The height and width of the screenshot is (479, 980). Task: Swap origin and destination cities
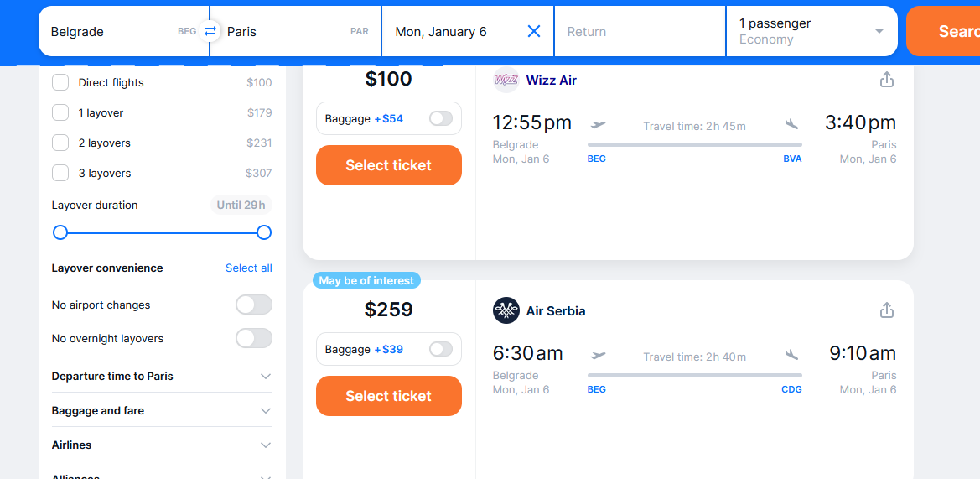tap(210, 31)
